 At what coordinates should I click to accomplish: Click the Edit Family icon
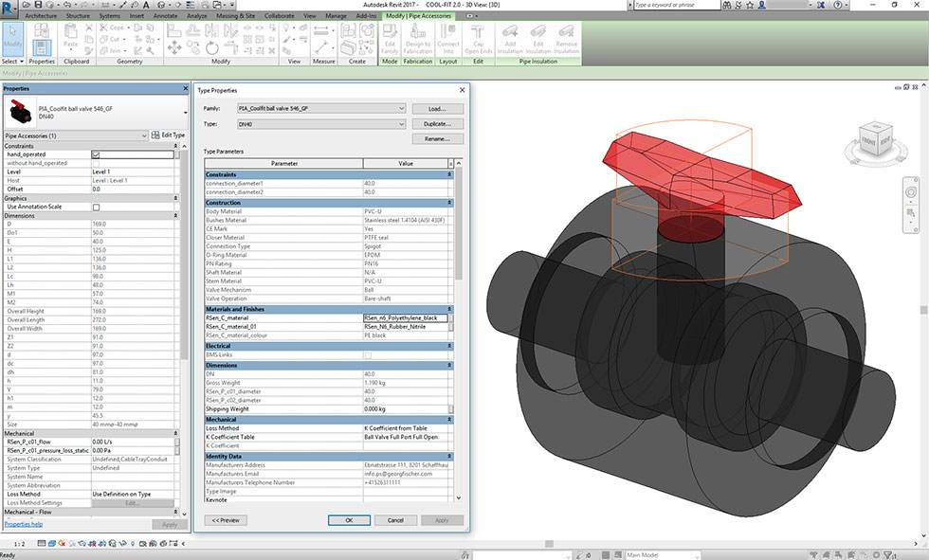click(390, 39)
